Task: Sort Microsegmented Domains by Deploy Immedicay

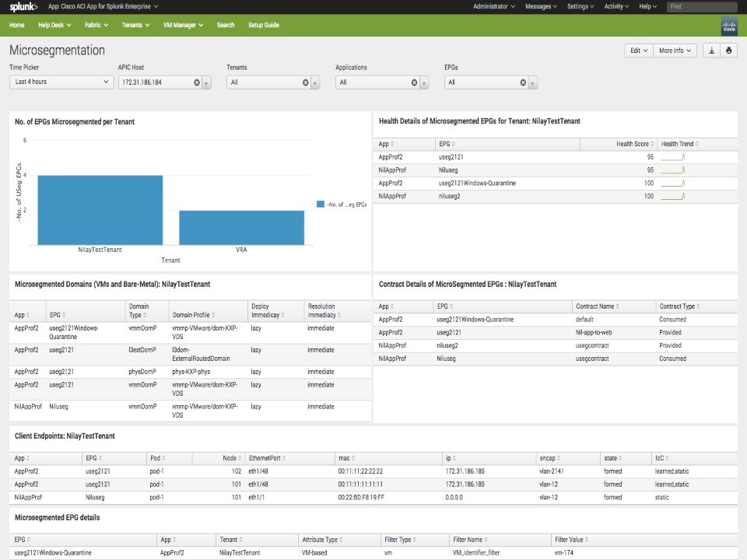Action: (268, 310)
